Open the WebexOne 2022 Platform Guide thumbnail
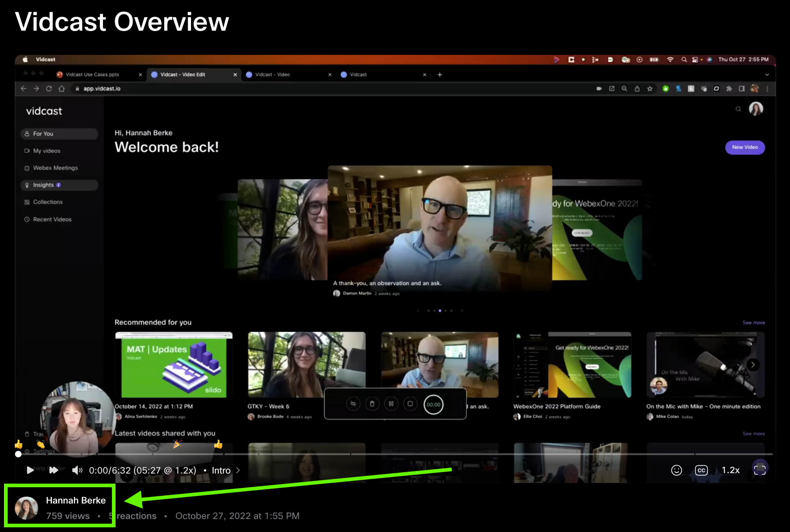The width and height of the screenshot is (790, 532). point(572,365)
